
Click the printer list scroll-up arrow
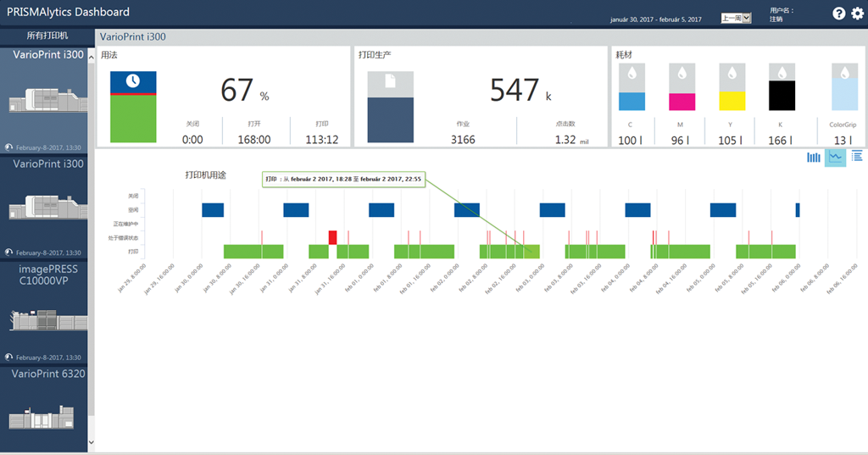point(92,57)
